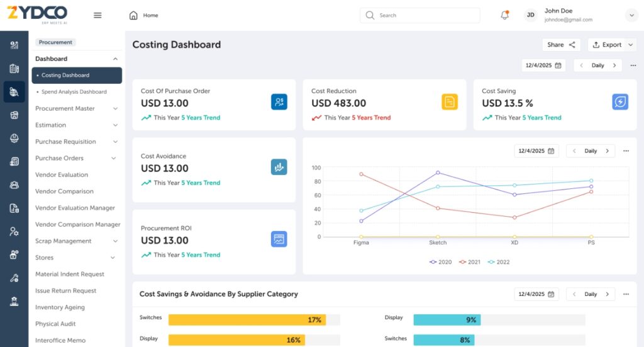Select Vendor Evaluation in the sidebar
Screen dimensions: 644x347
coord(62,175)
